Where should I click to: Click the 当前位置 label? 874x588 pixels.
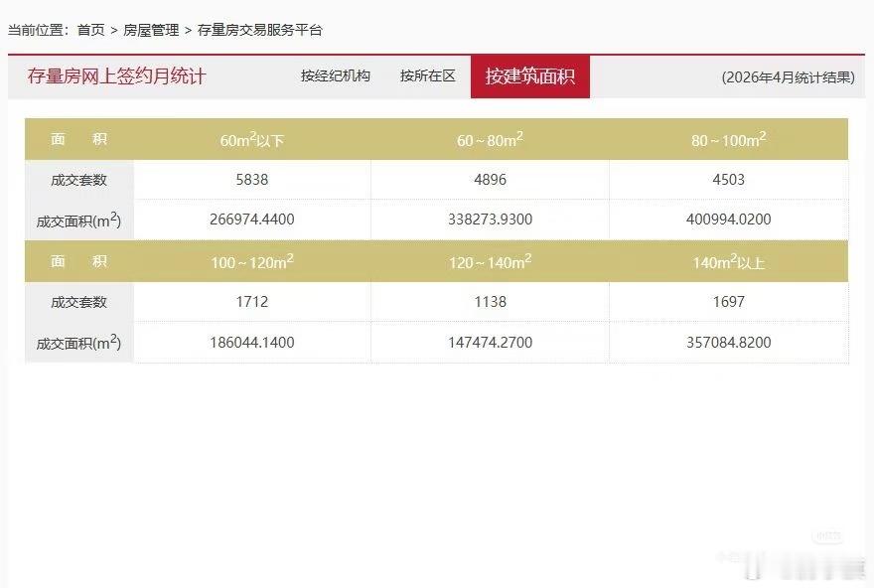pos(38,30)
